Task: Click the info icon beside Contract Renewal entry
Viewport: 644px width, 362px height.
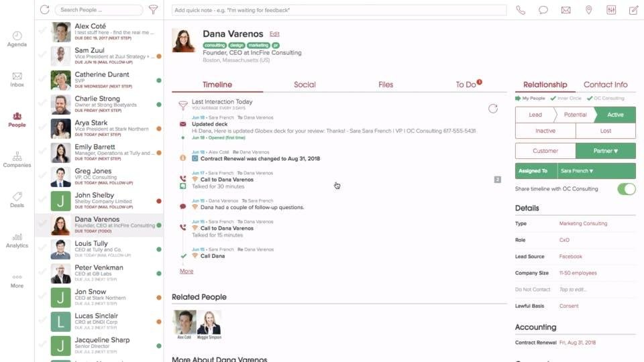Action: coord(182,158)
